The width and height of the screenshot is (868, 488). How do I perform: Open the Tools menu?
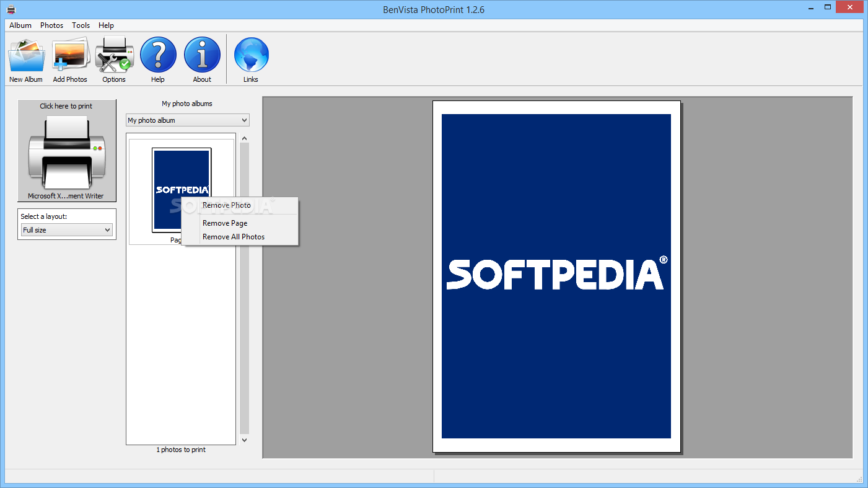click(81, 25)
